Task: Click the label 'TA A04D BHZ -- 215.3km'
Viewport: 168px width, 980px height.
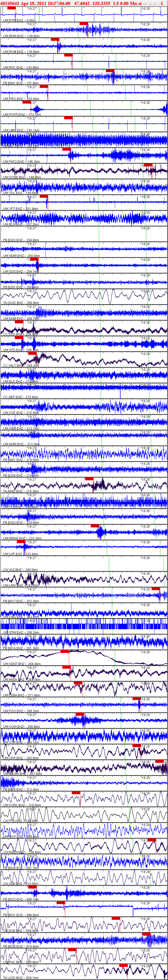Action: (21, 491)
